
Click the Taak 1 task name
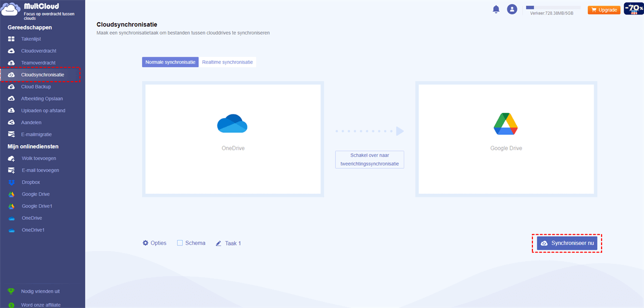click(x=233, y=243)
